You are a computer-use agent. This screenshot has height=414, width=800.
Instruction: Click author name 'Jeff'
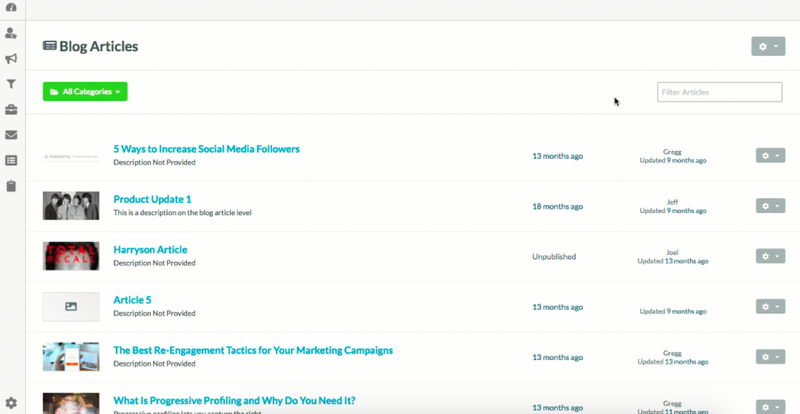pos(672,202)
